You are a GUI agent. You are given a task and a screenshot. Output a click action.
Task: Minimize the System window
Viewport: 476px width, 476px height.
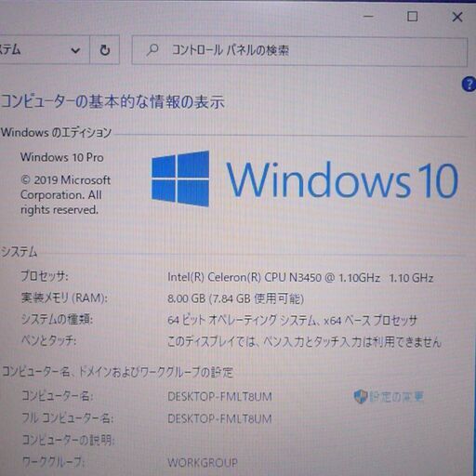(x=368, y=17)
